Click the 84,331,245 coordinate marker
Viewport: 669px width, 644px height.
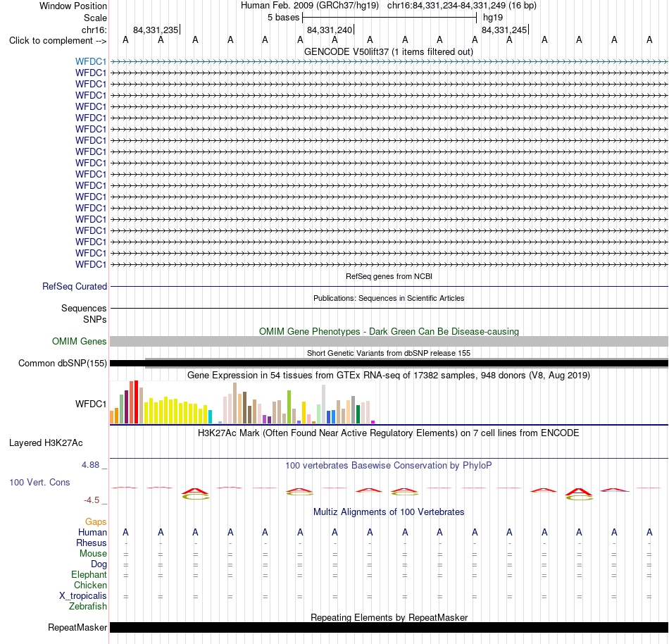[x=504, y=30]
